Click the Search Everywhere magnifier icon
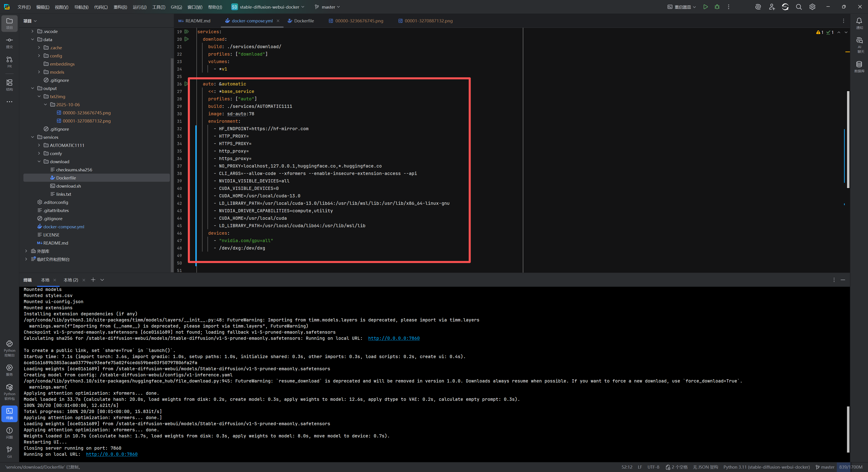The height and width of the screenshot is (472, 868). [799, 7]
